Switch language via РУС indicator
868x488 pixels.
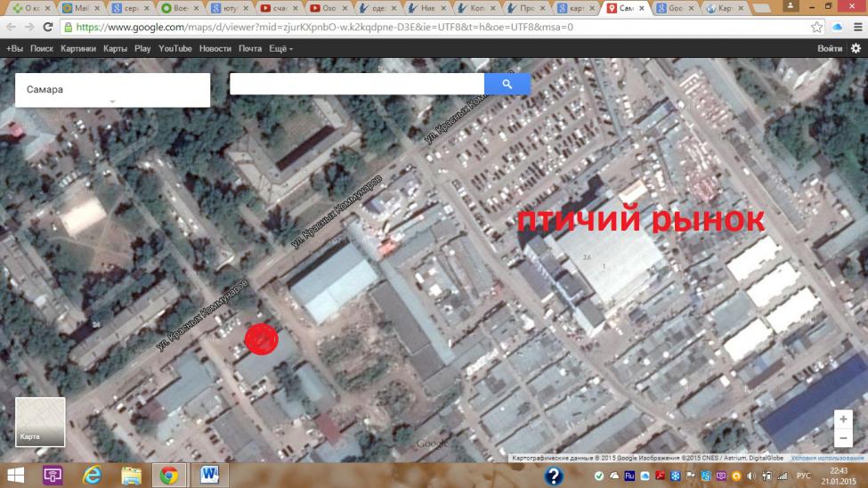click(x=803, y=476)
